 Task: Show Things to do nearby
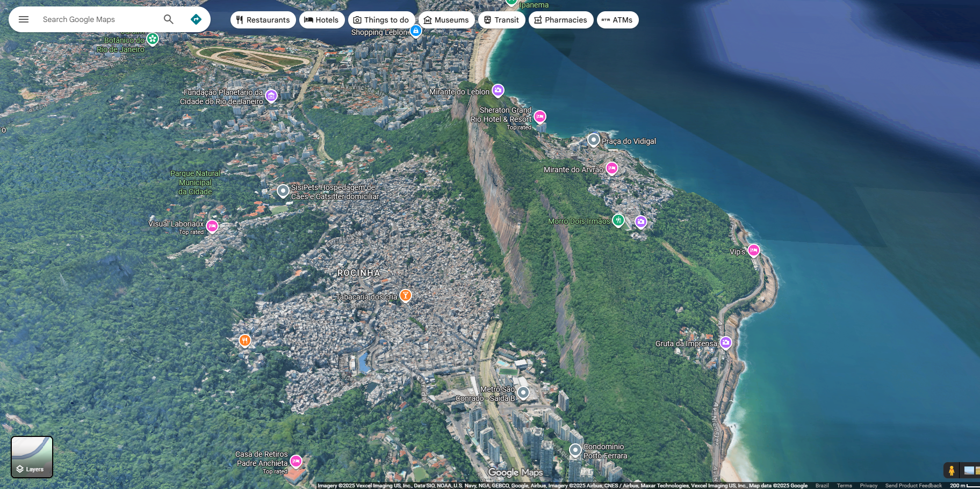[381, 20]
